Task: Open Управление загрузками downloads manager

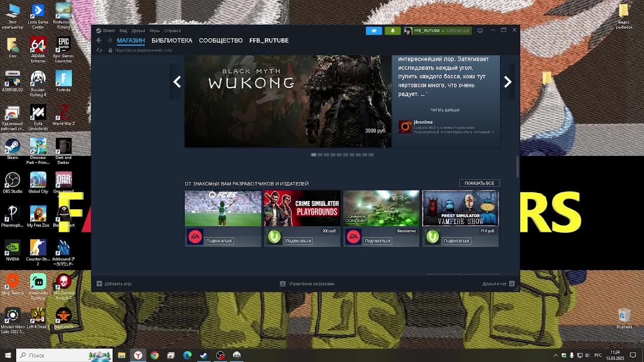Action: coord(307,284)
